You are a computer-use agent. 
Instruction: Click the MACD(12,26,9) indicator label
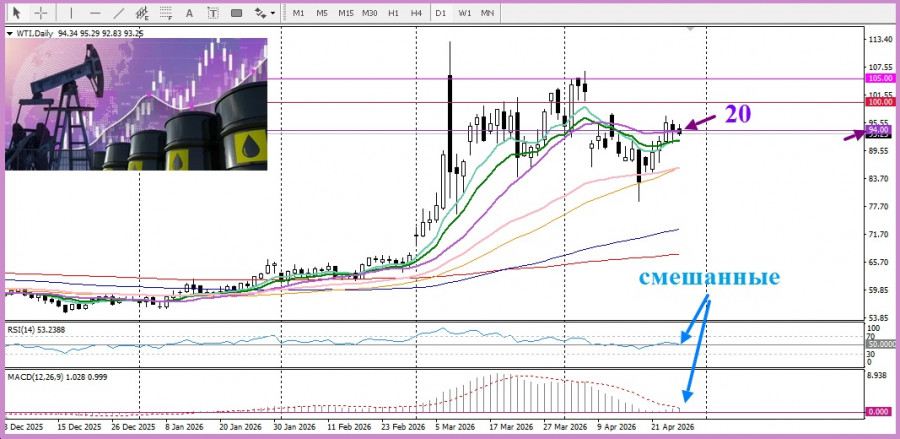[56, 377]
